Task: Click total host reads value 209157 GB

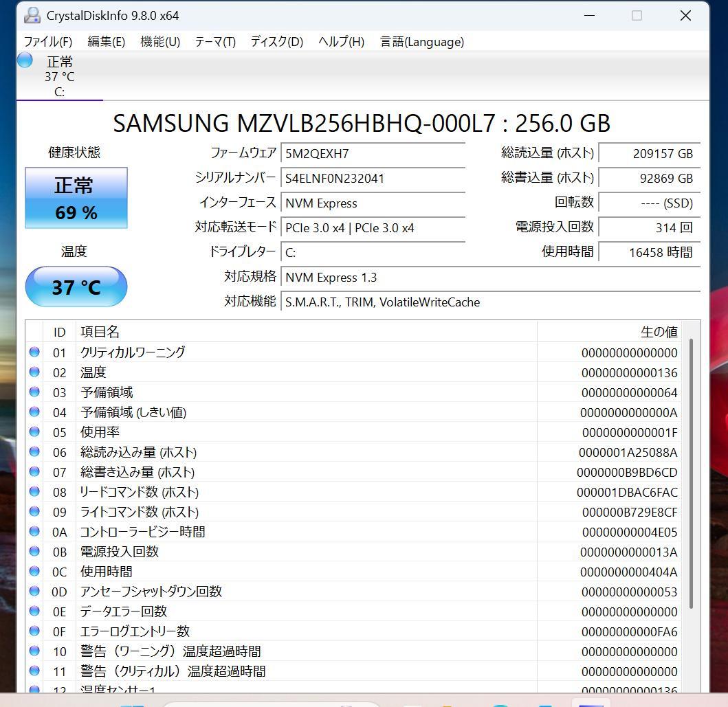Action: coord(650,153)
